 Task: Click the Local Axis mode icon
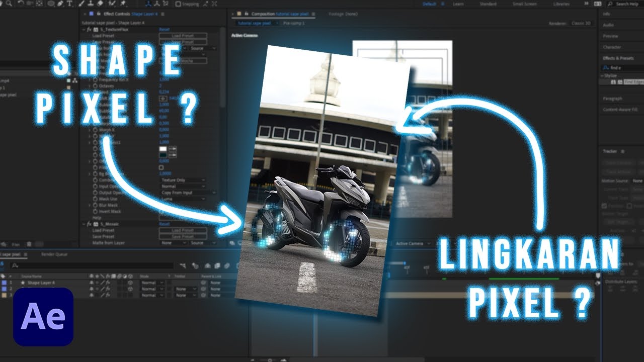(x=148, y=4)
